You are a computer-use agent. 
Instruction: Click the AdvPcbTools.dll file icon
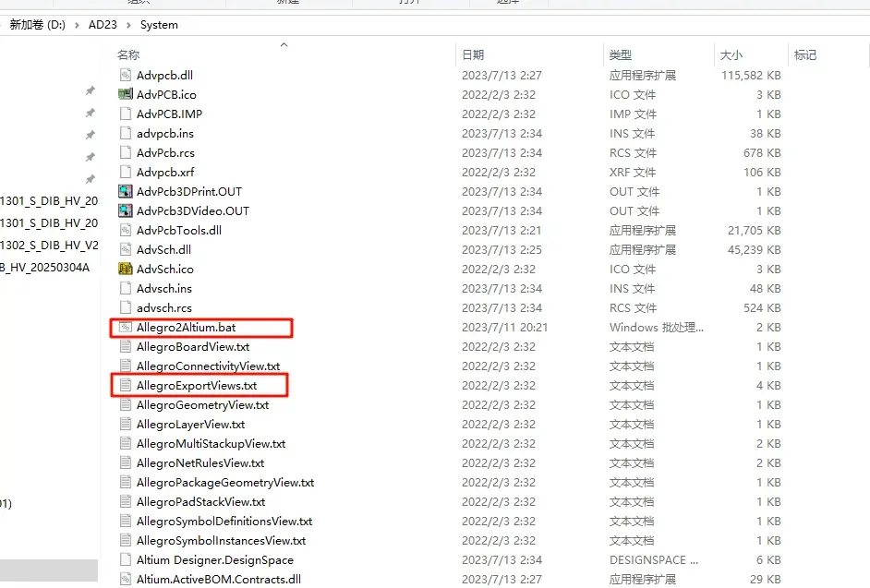126,230
